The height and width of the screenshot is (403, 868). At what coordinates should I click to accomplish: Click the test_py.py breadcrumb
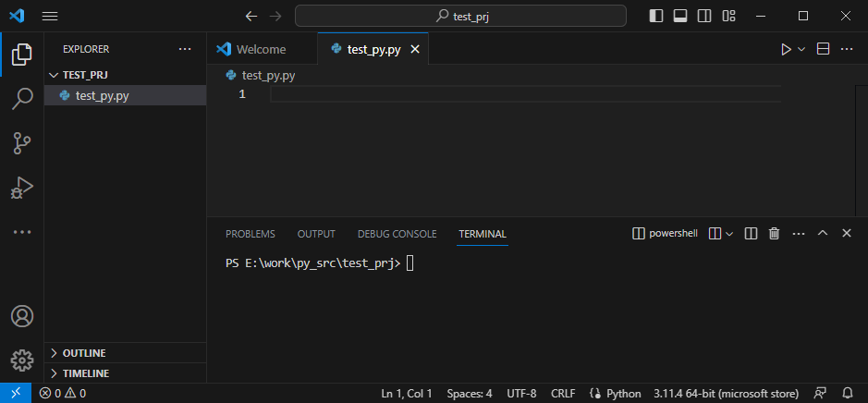(x=268, y=76)
